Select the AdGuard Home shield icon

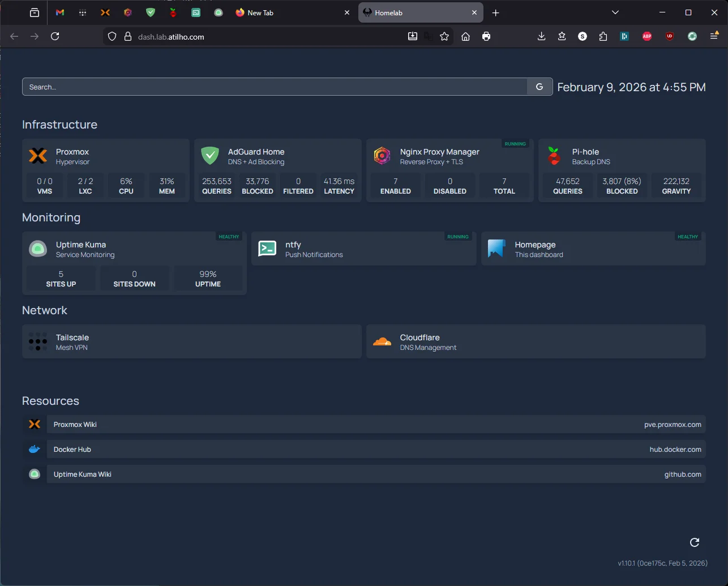[x=210, y=156]
